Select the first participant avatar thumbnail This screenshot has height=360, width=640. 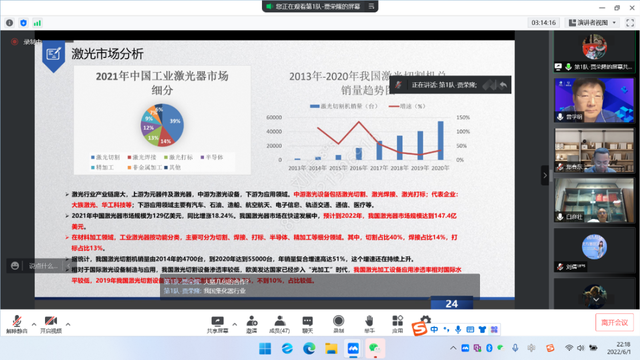[594, 52]
